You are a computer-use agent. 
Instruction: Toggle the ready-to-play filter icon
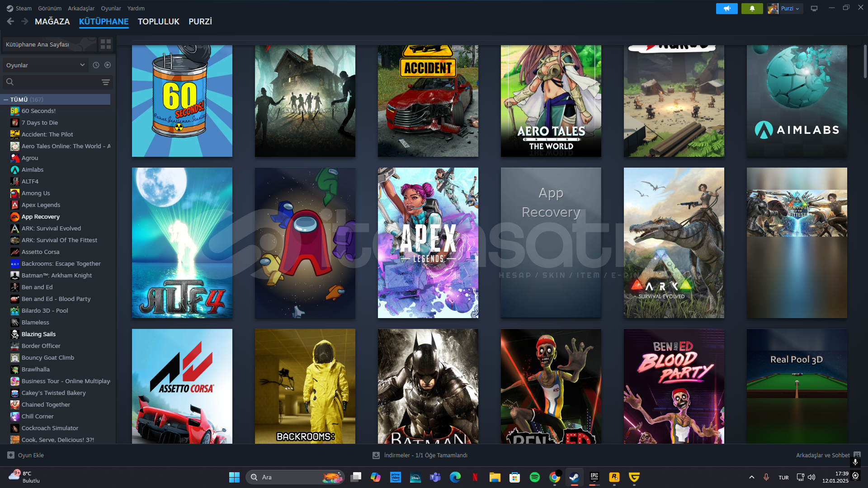[108, 65]
